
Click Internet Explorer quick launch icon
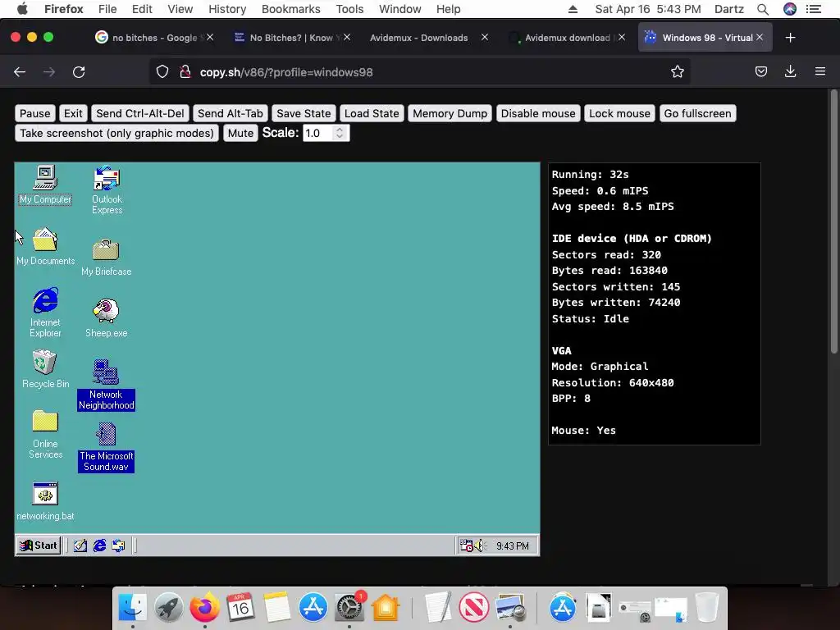(x=99, y=546)
